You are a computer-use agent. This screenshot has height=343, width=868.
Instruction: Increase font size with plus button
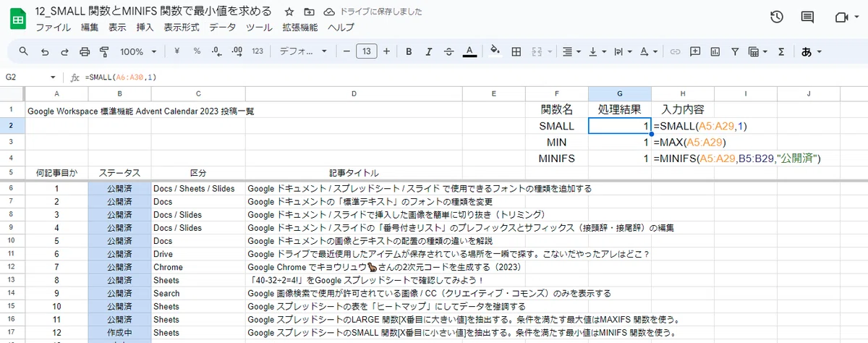[386, 51]
